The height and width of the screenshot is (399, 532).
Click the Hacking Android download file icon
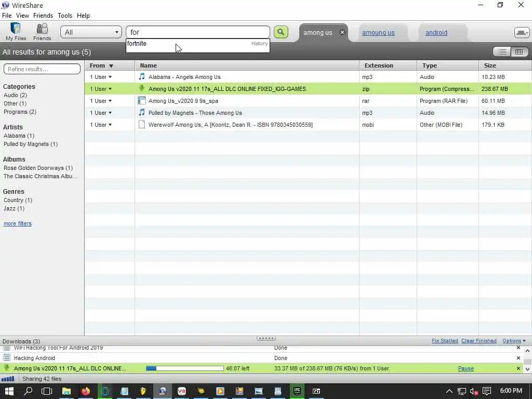pos(6,357)
